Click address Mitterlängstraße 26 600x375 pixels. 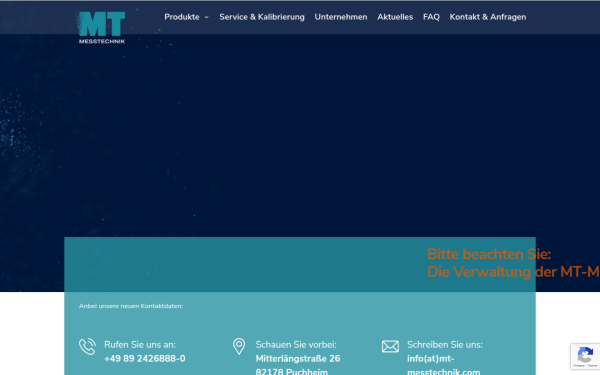[x=298, y=359]
